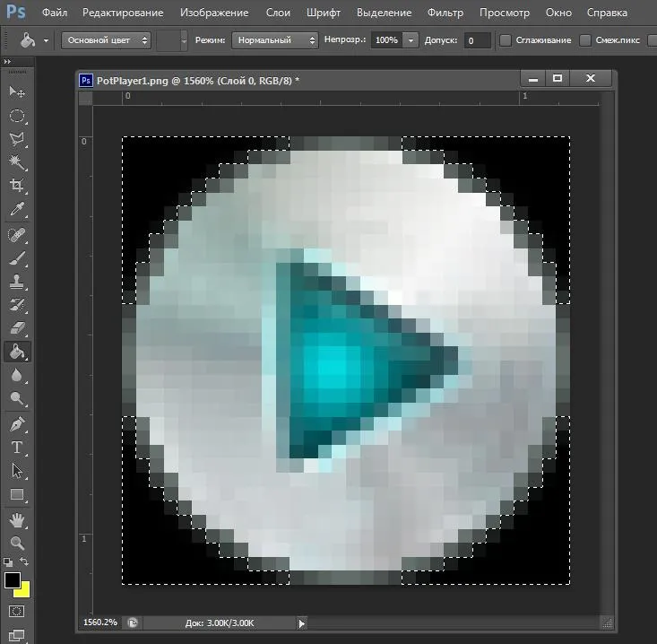Minimize the PotPlayer1.png document window
Image resolution: width=657 pixels, height=644 pixels.
533,78
